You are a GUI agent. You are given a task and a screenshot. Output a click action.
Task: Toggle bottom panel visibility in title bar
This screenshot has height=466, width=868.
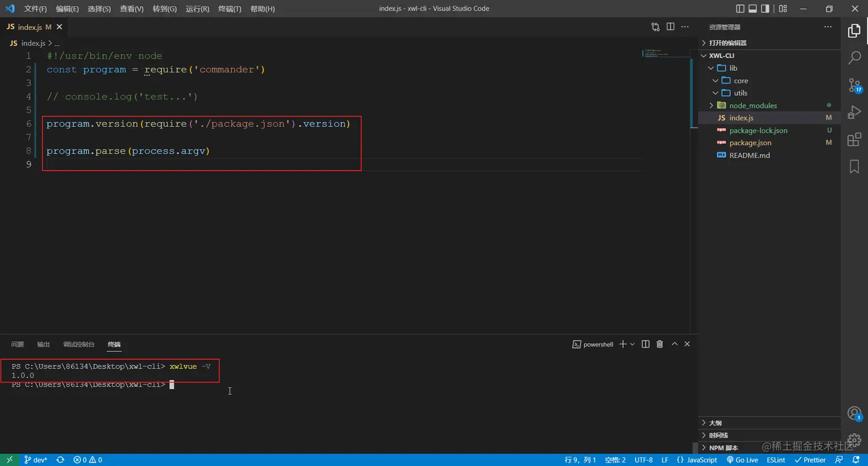coord(752,9)
